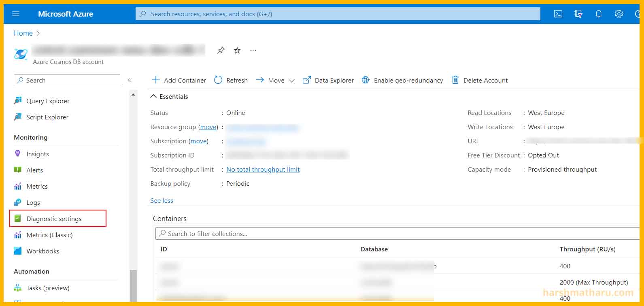The width and height of the screenshot is (644, 306).
Task: Click the Data Explorer external link icon
Action: point(307,80)
